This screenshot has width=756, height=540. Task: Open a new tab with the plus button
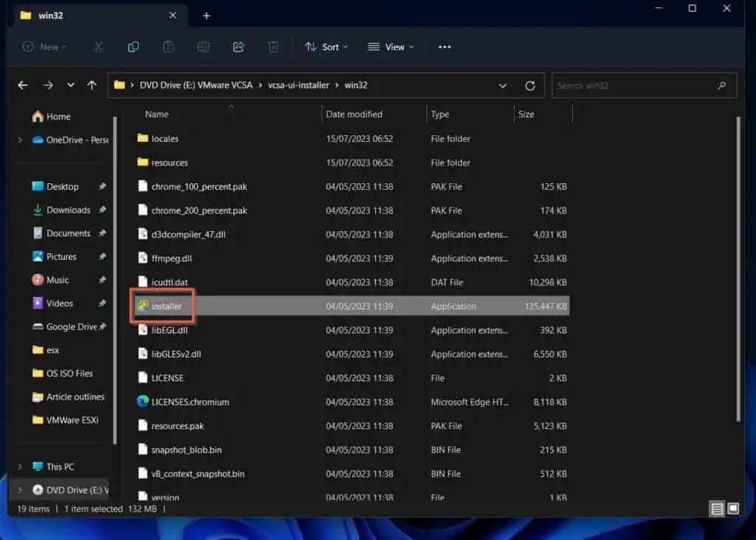[206, 15]
